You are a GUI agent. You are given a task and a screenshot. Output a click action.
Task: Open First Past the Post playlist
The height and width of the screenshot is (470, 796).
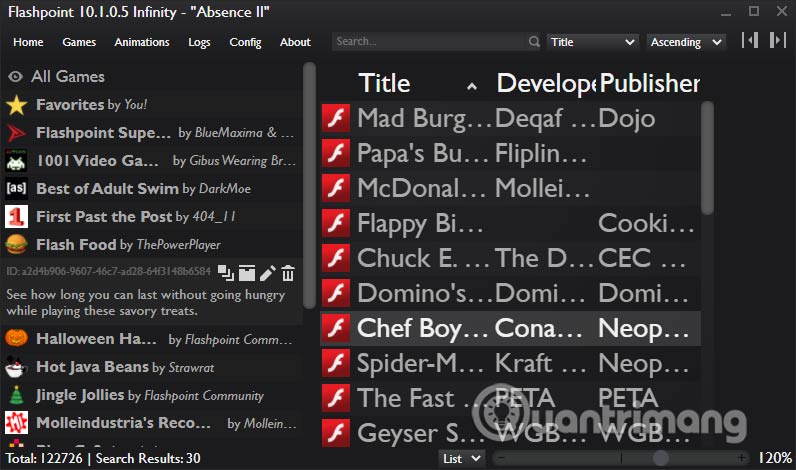(152, 217)
